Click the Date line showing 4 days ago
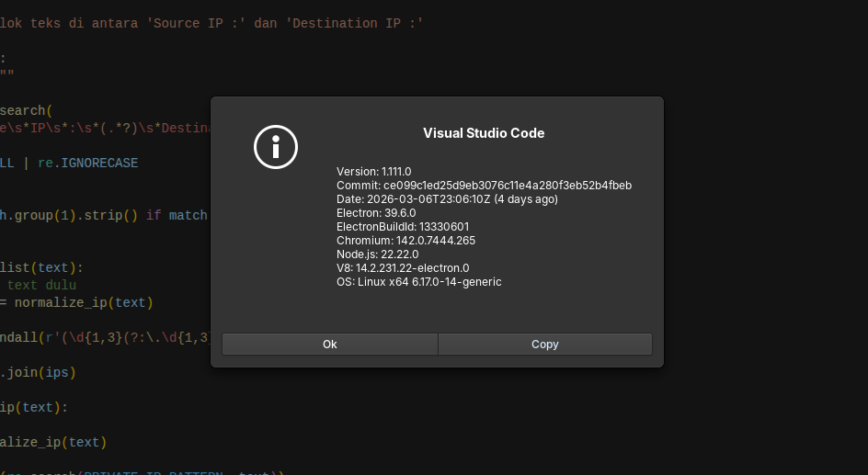This screenshot has height=475, width=868. point(447,199)
